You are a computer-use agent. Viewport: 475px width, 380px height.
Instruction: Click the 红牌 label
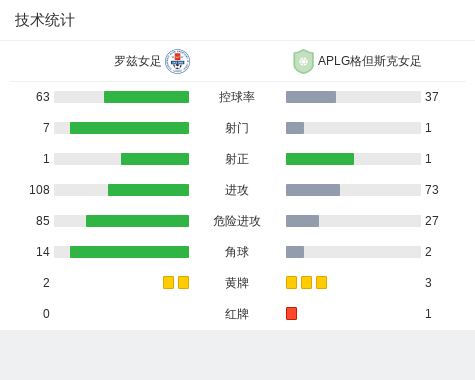237,314
